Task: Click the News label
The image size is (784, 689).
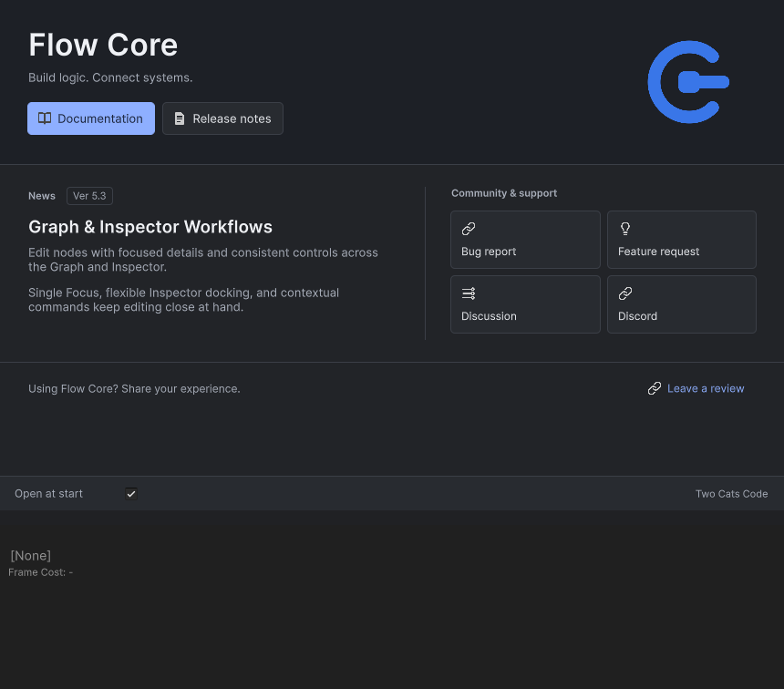Action: coord(42,196)
